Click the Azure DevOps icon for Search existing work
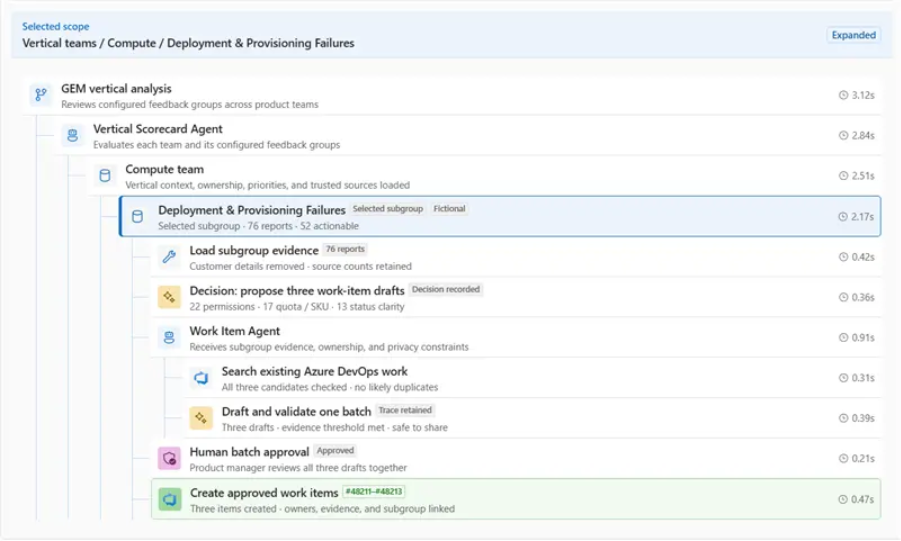The width and height of the screenshot is (901, 541). 201,378
